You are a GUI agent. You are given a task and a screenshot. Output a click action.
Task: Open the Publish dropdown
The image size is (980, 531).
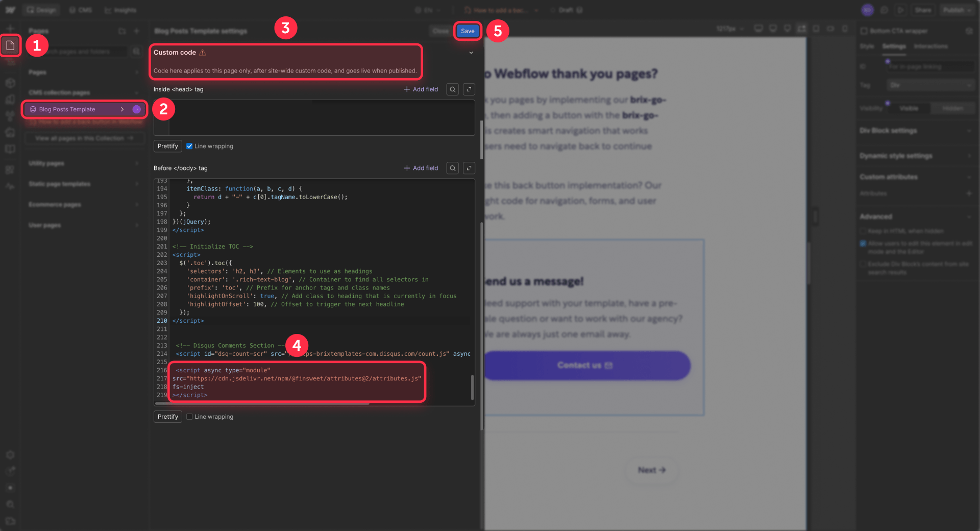pos(957,10)
